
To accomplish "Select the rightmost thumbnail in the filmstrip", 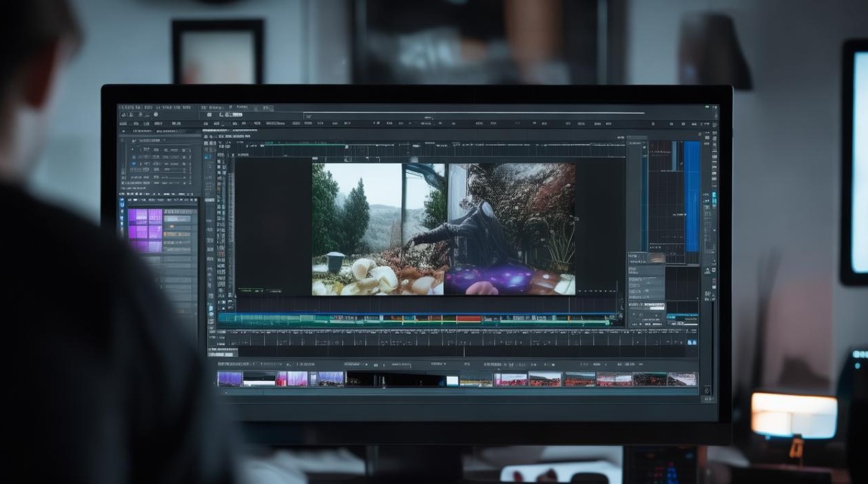I will click(x=682, y=379).
